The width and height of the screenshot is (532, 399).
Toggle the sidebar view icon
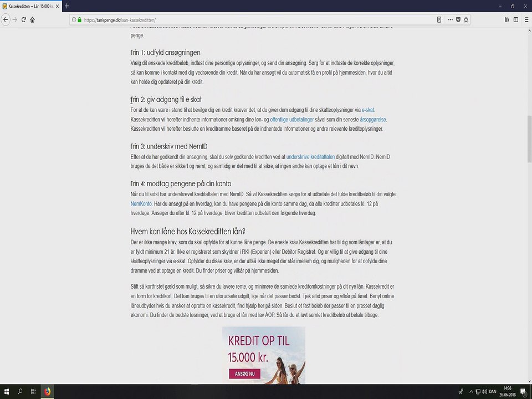coord(516,20)
